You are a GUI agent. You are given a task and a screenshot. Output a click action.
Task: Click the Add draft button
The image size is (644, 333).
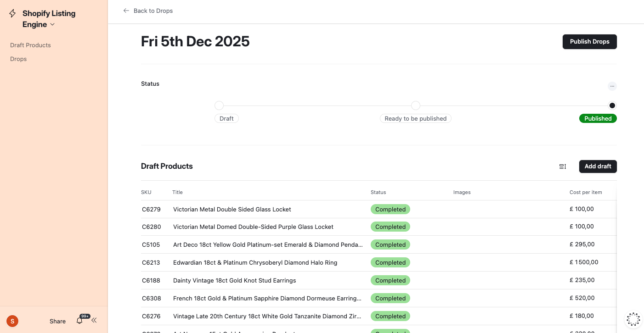(x=598, y=166)
